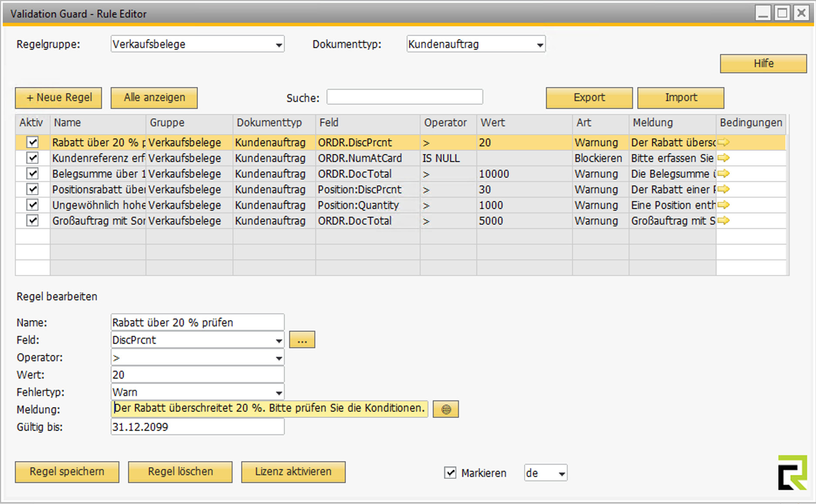Click Regel speichern
Screen dimensions: 816x504
click(67, 472)
